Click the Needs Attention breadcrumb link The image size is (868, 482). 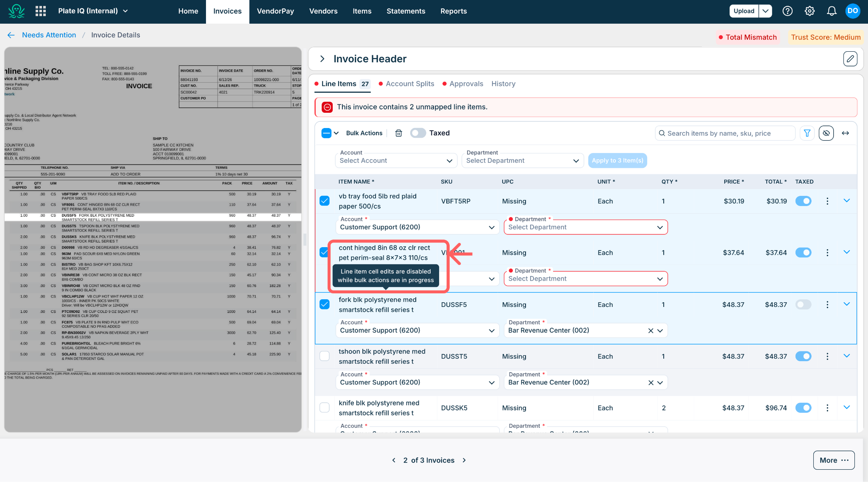click(x=49, y=35)
